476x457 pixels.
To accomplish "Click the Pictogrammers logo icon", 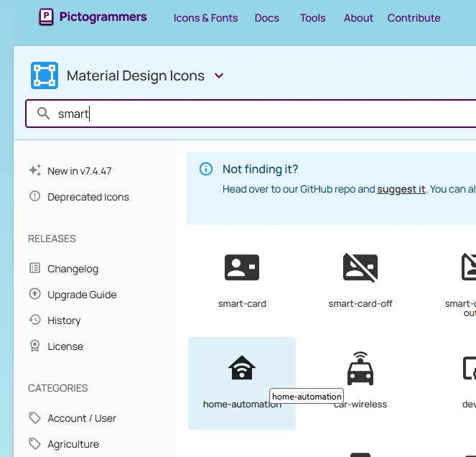I will click(x=46, y=17).
